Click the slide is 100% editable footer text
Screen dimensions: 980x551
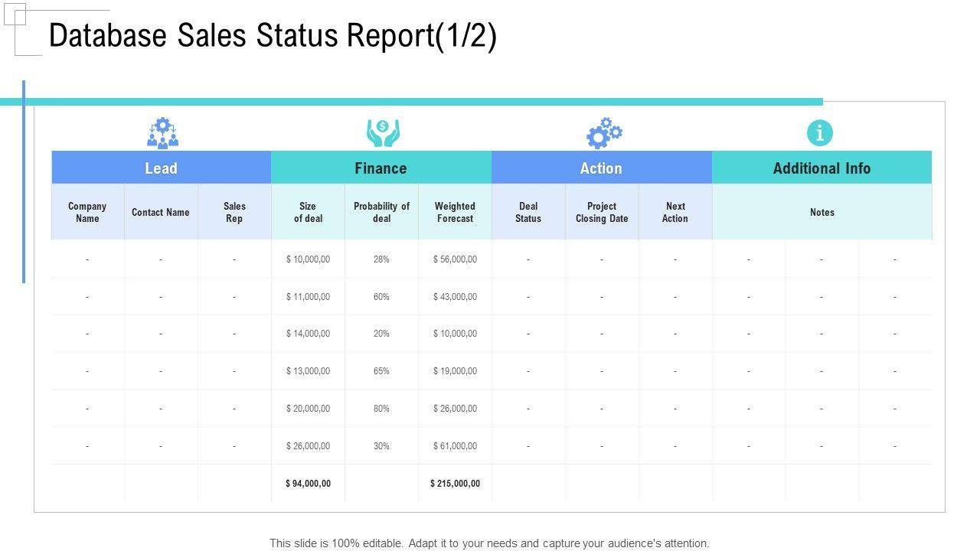[x=489, y=543]
